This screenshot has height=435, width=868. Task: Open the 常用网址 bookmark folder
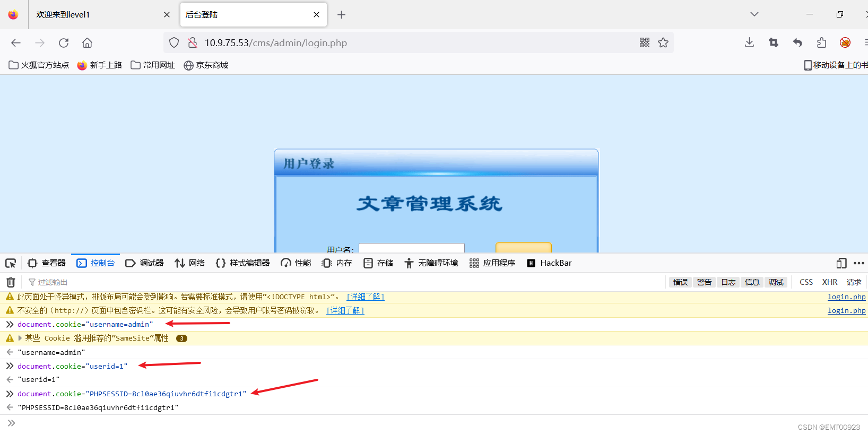click(x=153, y=65)
